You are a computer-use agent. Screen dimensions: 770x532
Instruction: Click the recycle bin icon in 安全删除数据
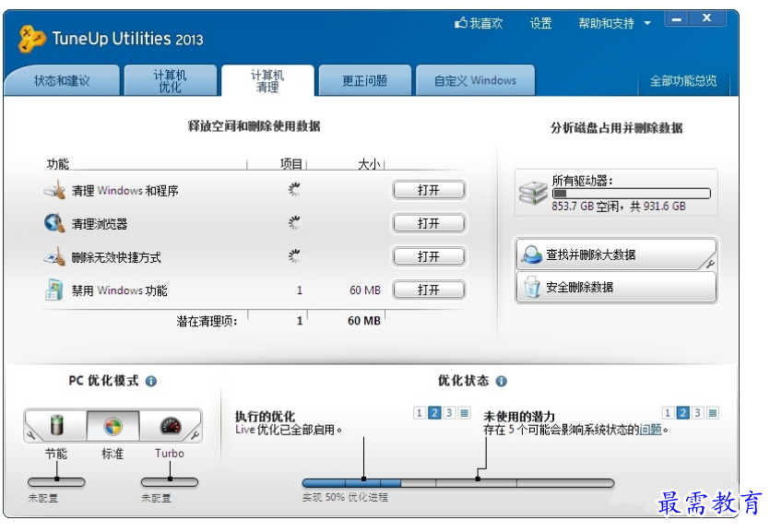pyautogui.click(x=532, y=287)
